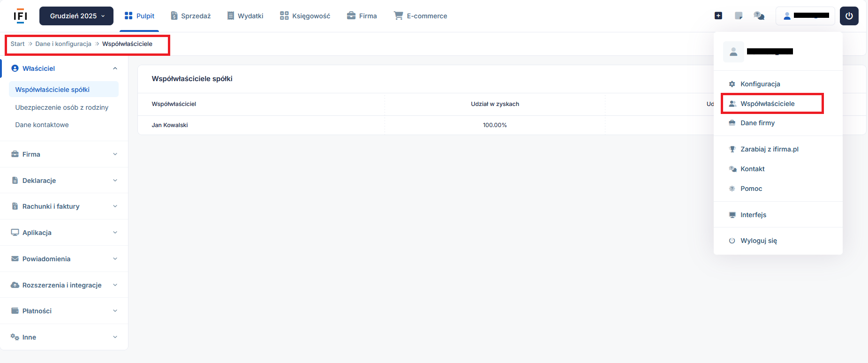The width and height of the screenshot is (868, 363).
Task: Click the power button icon
Action: tap(849, 16)
